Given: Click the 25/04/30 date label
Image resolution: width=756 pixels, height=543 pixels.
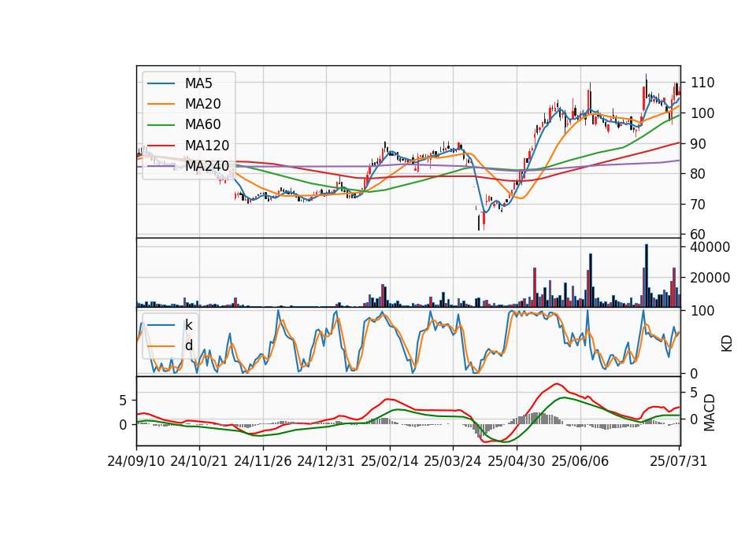Looking at the screenshot, I should coord(517,462).
